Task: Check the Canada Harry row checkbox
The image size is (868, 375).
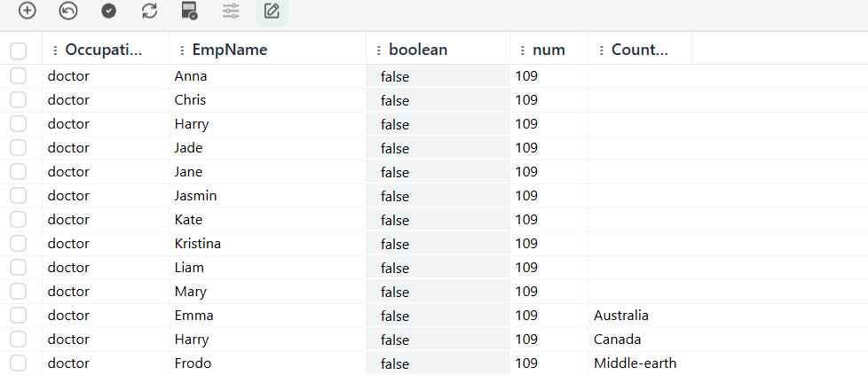Action: click(19, 339)
